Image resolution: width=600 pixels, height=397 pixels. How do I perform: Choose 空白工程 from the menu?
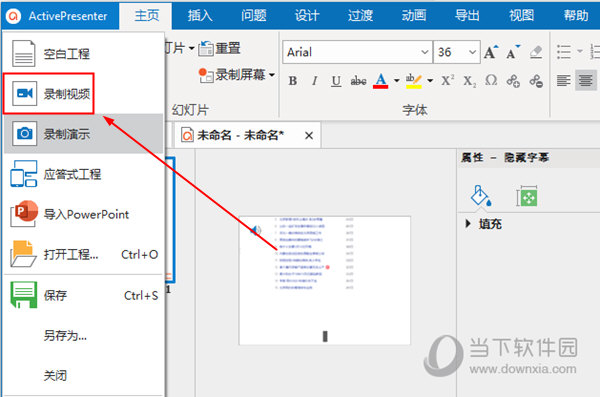point(83,54)
